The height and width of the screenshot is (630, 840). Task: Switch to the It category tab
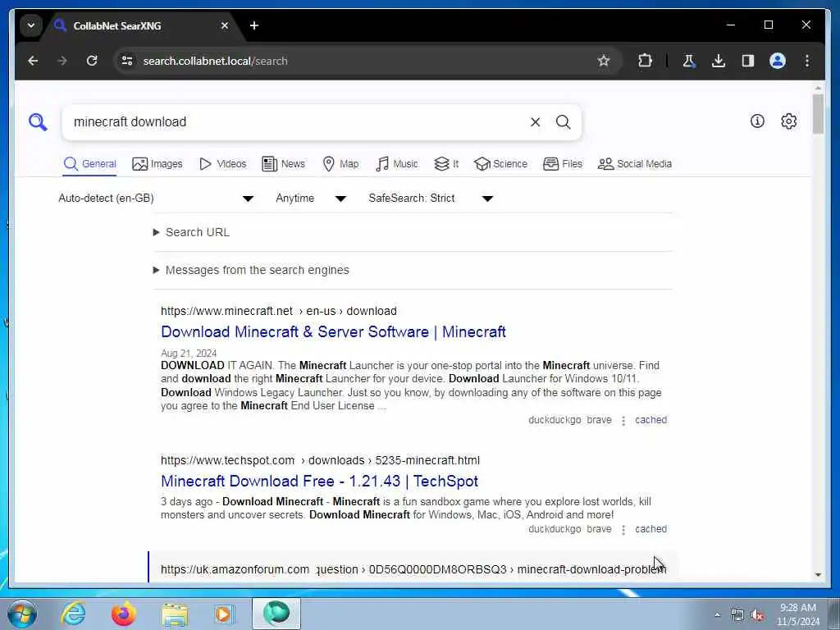(447, 164)
